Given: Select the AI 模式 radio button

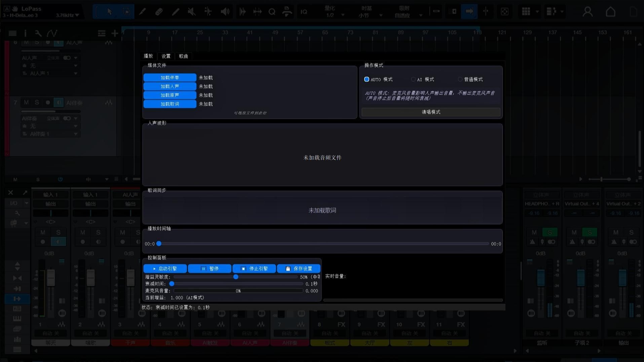Looking at the screenshot, I should [413, 79].
